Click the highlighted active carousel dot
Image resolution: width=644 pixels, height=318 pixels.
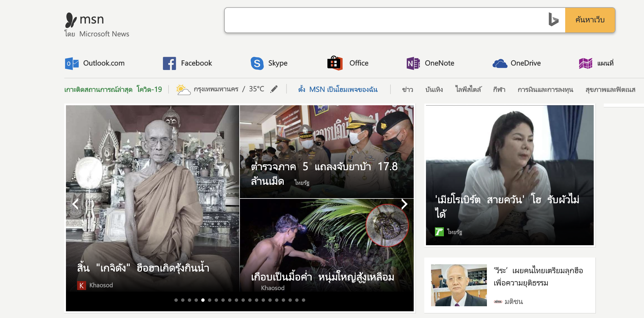coord(203,300)
